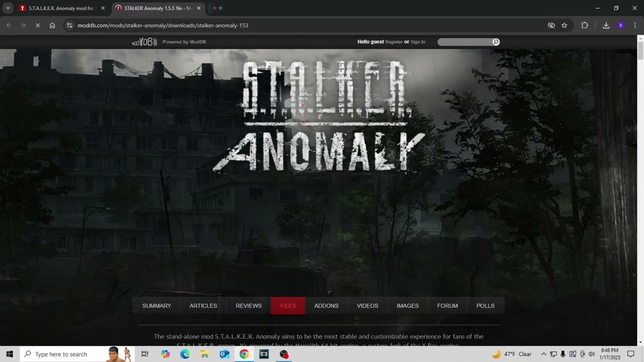Viewport: 644px width, 362px height.
Task: Open File Explorer from the taskbar
Action: (x=205, y=354)
